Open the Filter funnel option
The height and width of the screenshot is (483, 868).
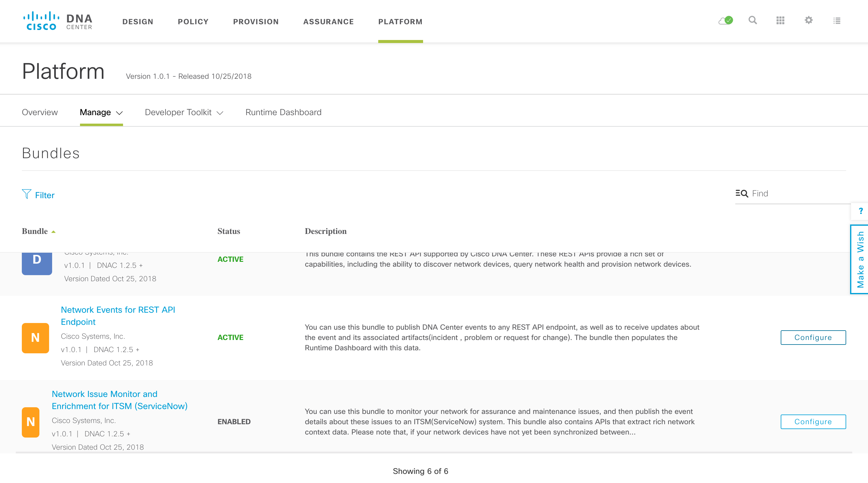38,195
